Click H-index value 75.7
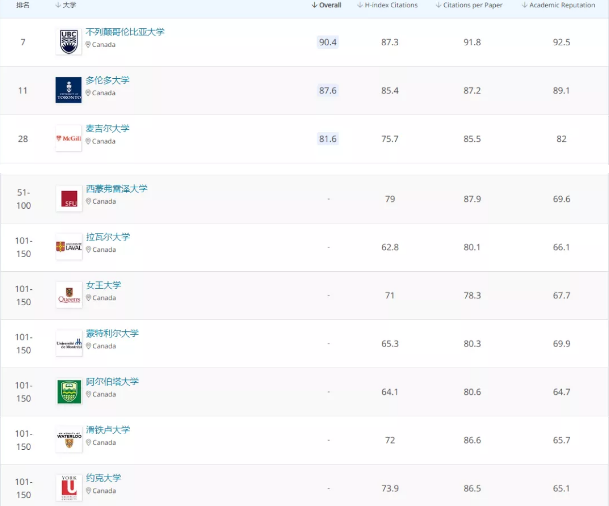This screenshot has height=506, width=609. click(x=390, y=139)
